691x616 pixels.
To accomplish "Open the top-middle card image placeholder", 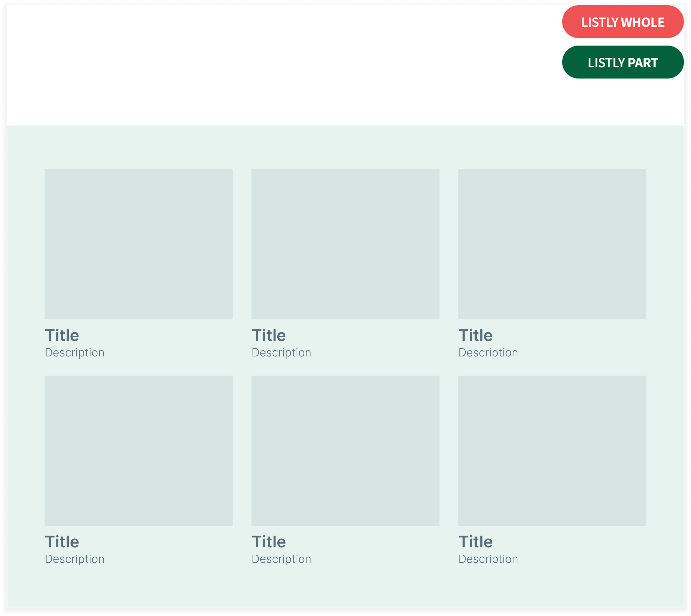I will (x=345, y=244).
